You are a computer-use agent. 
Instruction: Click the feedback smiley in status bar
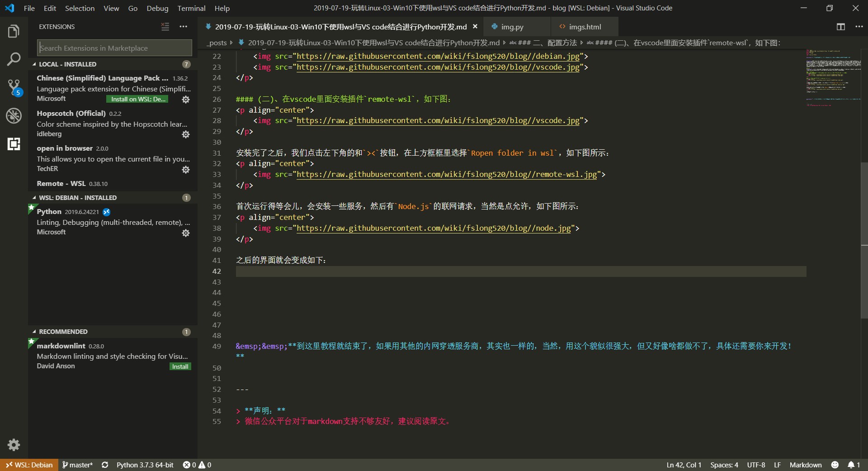(x=835, y=465)
